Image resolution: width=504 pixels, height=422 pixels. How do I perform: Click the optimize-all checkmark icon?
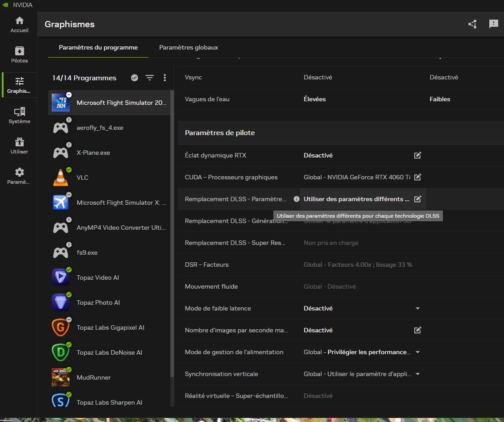pos(134,78)
